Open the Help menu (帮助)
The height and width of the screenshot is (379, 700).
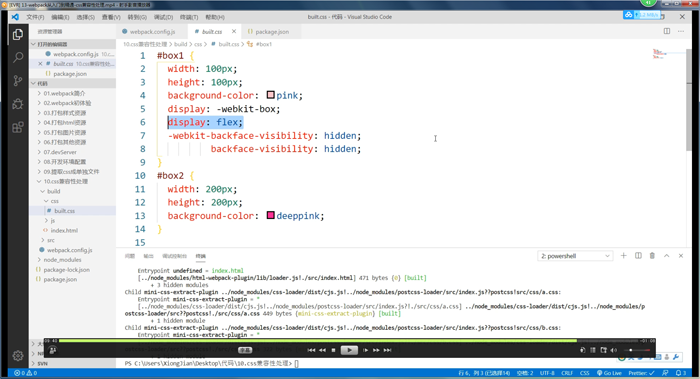point(215,17)
